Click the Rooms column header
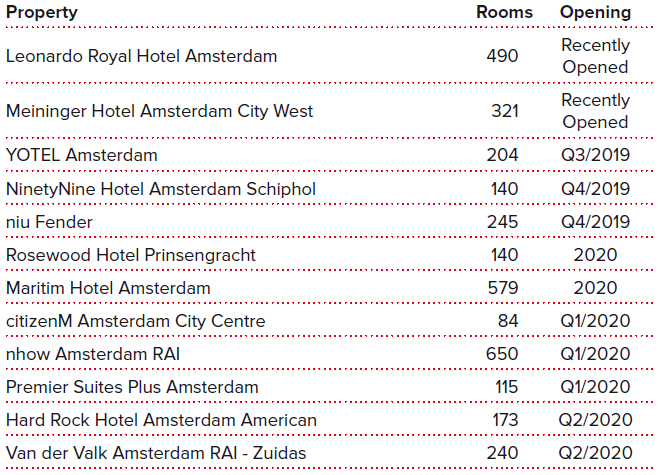The height and width of the screenshot is (475, 659). pyautogui.click(x=504, y=12)
